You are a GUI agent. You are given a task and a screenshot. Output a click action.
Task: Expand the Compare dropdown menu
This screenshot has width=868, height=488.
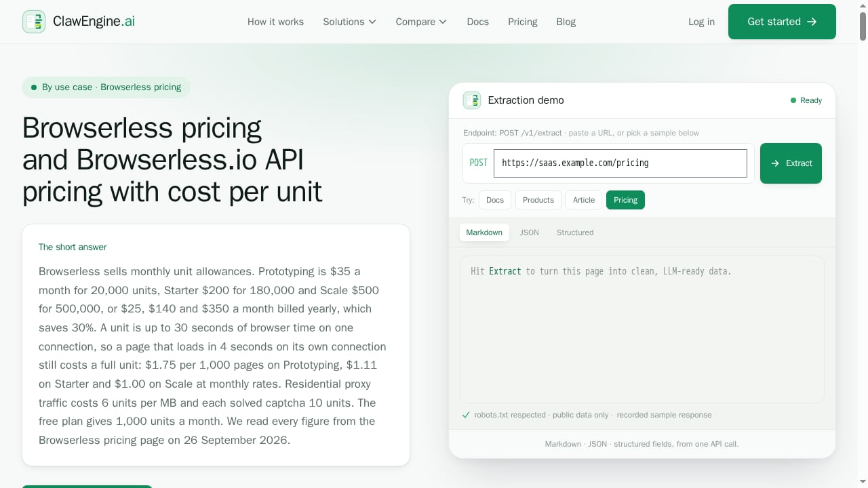[421, 22]
